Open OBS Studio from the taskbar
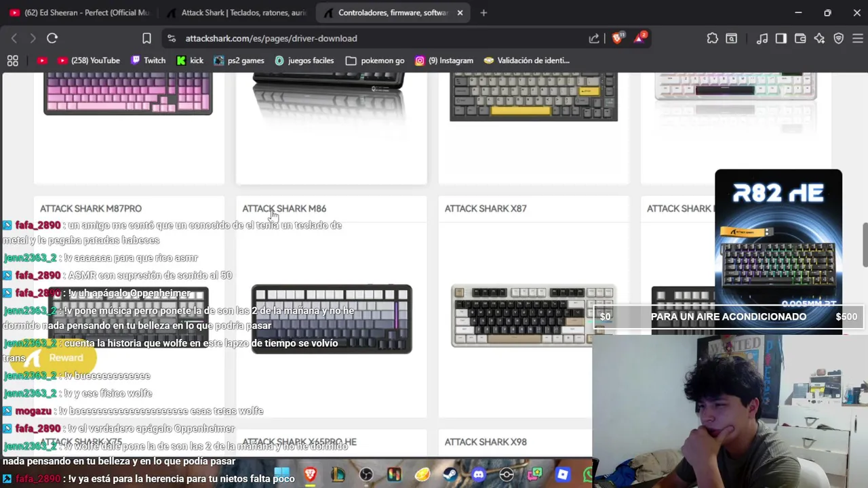 (x=366, y=474)
